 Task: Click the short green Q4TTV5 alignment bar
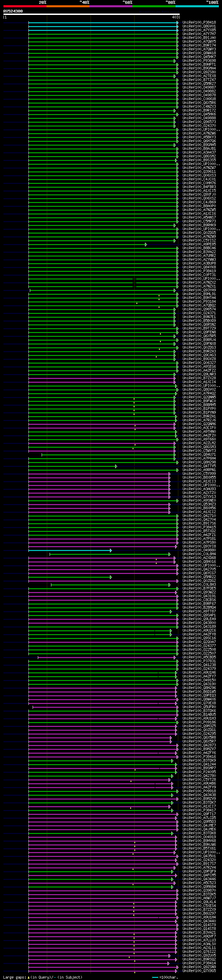[x=73, y=467]
